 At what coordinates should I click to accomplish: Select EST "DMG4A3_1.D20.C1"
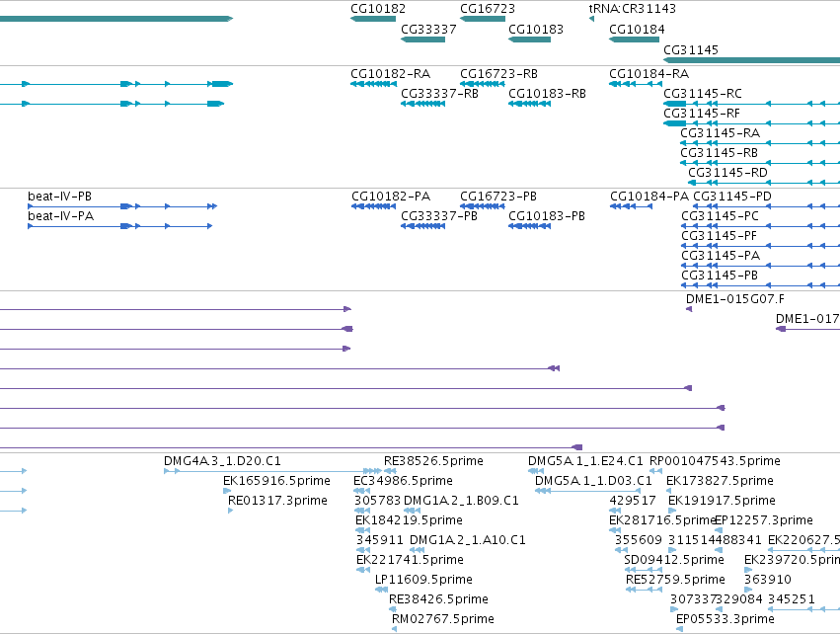pyautogui.click(x=222, y=461)
